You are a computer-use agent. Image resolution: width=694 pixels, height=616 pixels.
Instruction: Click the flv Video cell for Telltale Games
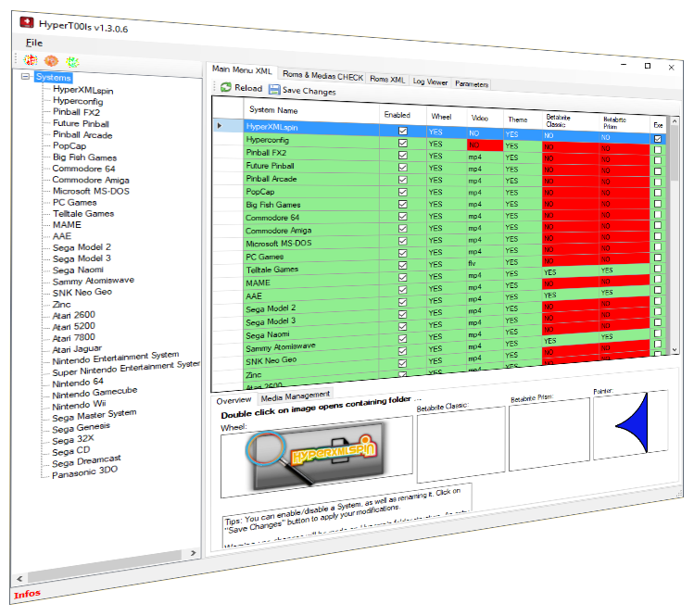click(x=485, y=263)
